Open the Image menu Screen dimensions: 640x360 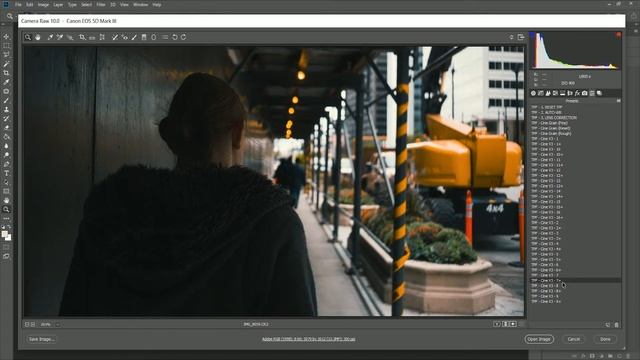click(x=43, y=4)
